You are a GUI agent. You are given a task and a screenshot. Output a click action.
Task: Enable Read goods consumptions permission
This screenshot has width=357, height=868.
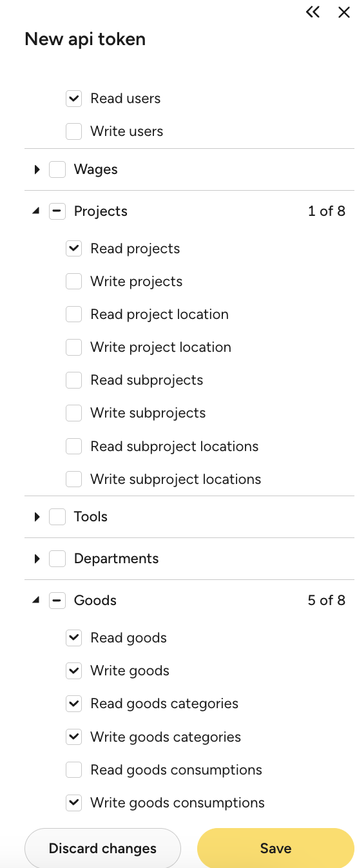point(74,770)
